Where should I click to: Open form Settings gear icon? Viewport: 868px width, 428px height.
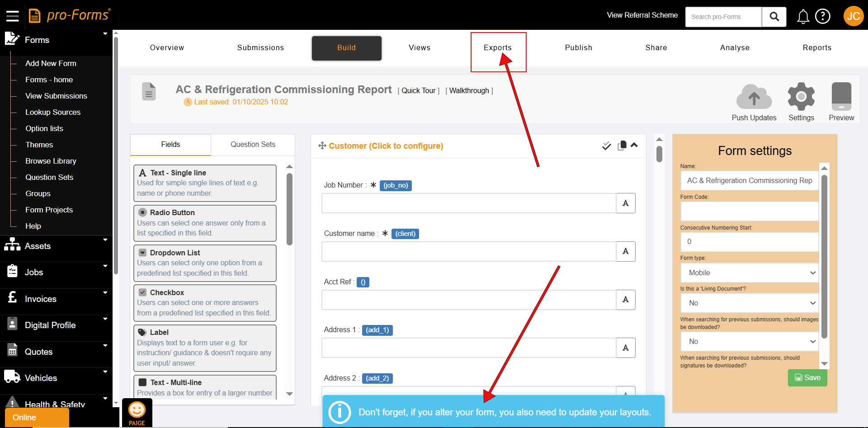pyautogui.click(x=801, y=97)
